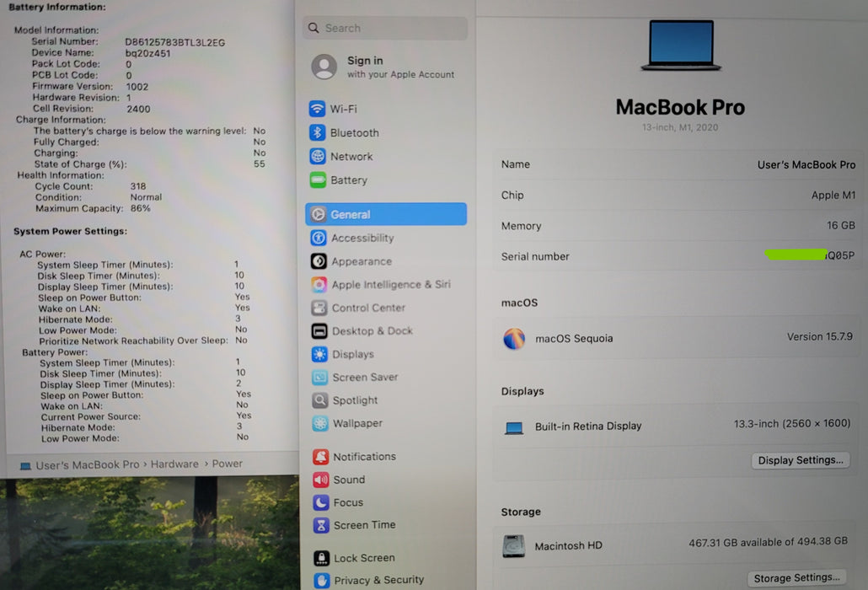Click the MacBook Pro laptop image

point(680,46)
